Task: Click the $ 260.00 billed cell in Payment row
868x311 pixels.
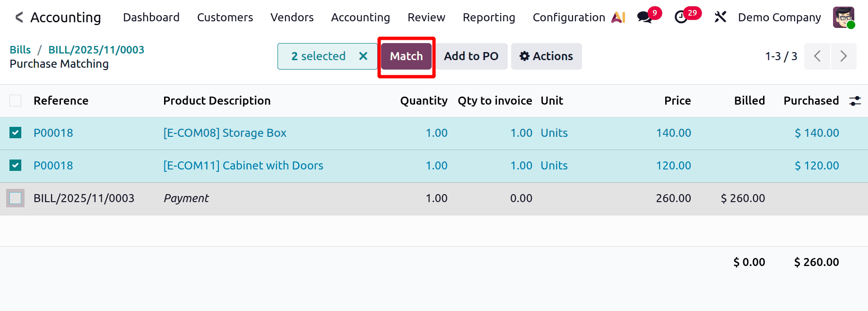Action: click(x=743, y=198)
